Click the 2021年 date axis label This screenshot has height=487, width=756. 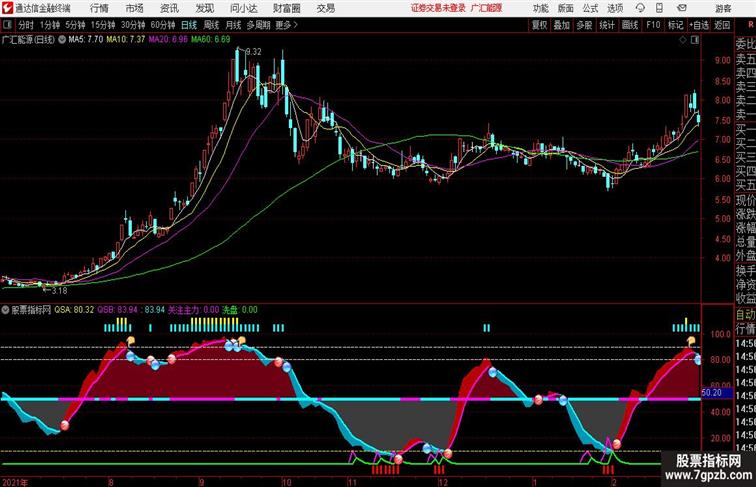15,482
